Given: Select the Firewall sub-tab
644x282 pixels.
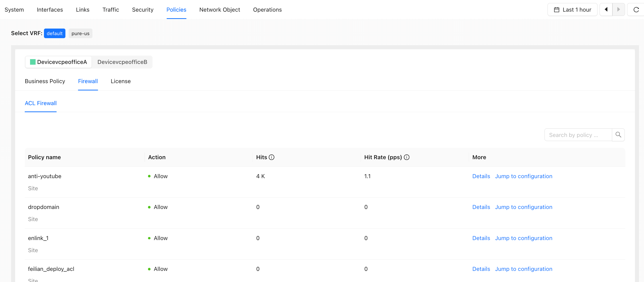Looking at the screenshot, I should [88, 81].
